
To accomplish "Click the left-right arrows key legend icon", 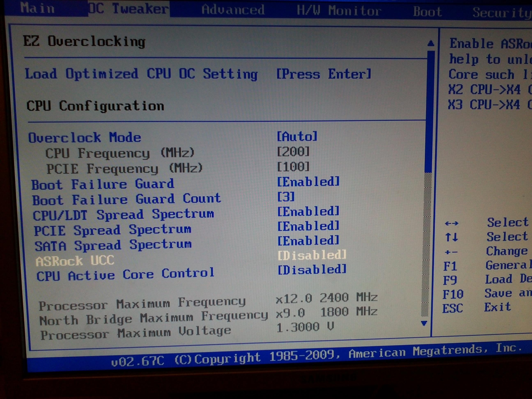I will 452,223.
